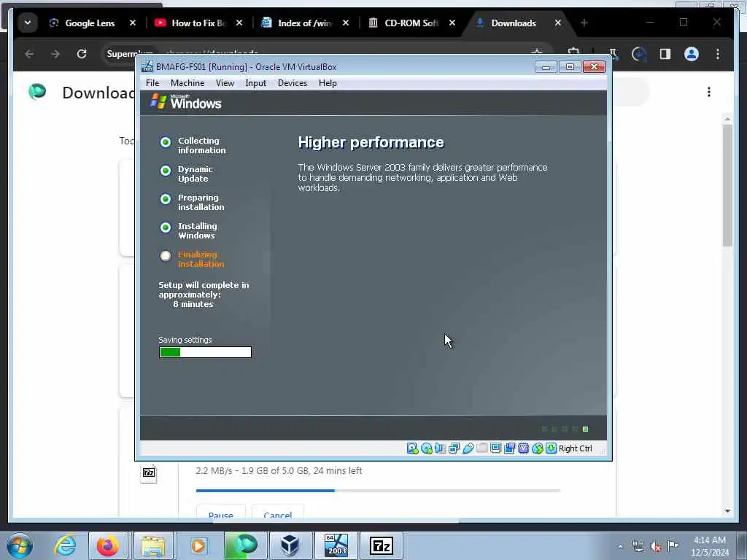Click the 7z file icon in Downloads

(x=149, y=473)
